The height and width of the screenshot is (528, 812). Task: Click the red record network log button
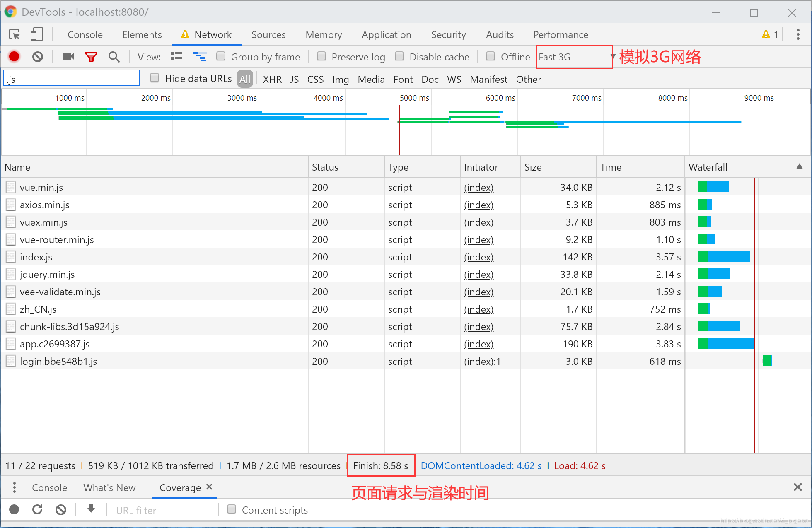point(14,57)
